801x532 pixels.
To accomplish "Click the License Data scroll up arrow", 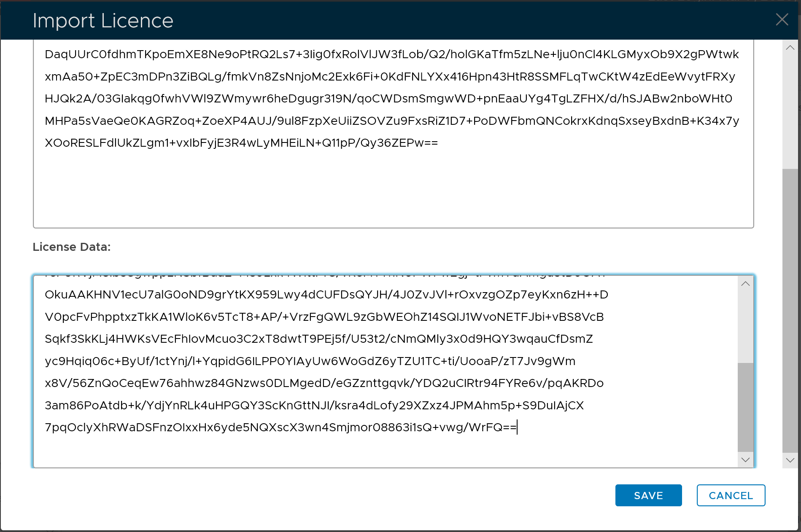I will click(745, 284).
